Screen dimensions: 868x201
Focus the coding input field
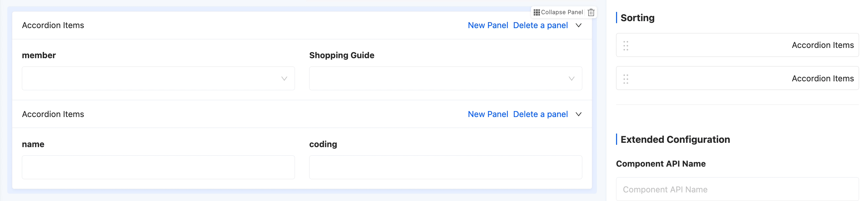[x=446, y=167]
